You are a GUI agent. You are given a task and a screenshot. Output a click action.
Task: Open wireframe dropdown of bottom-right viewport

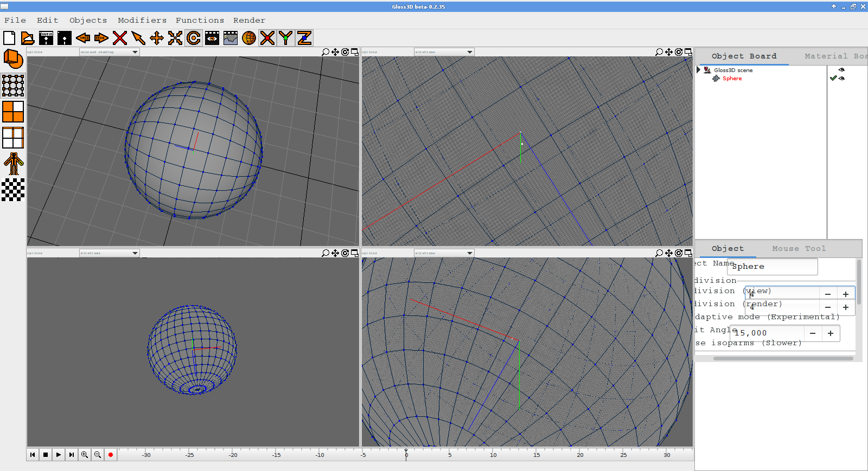coord(444,253)
